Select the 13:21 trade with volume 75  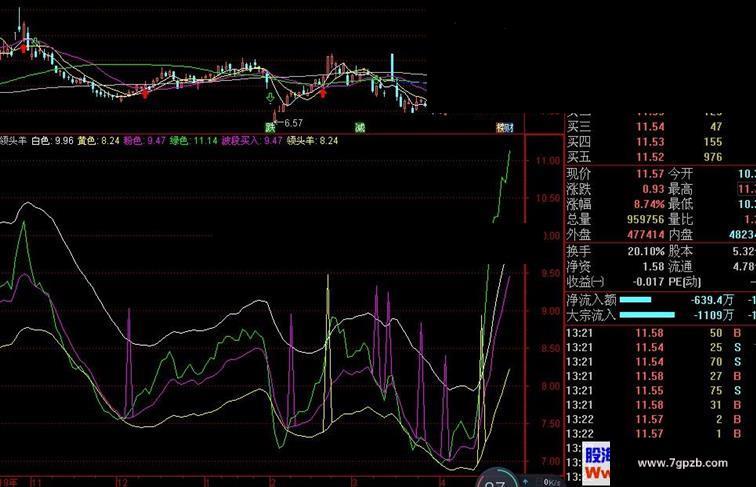pyautogui.click(x=653, y=391)
